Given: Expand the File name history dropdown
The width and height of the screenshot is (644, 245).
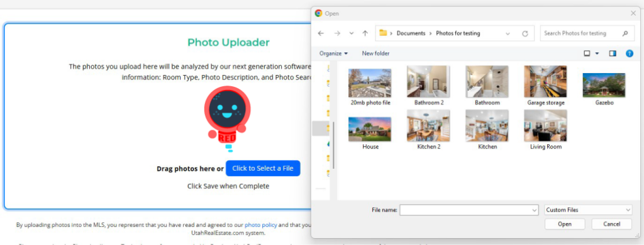Looking at the screenshot, I should click(x=535, y=210).
